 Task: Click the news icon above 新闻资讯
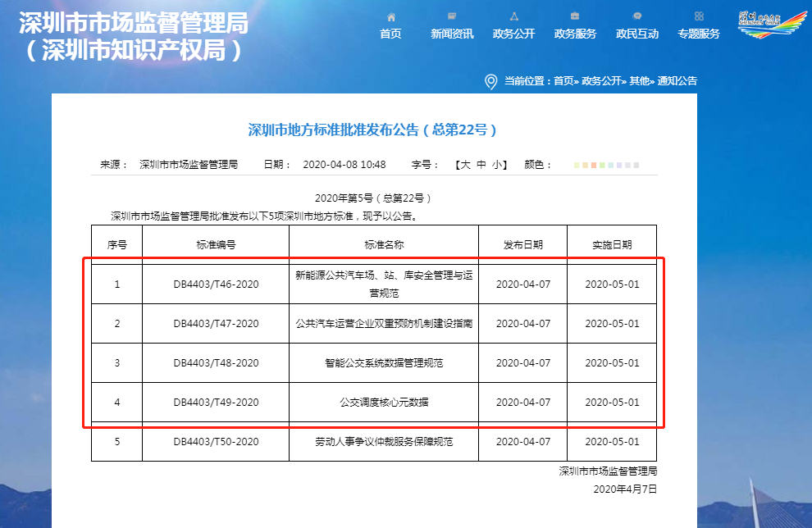[x=452, y=16]
